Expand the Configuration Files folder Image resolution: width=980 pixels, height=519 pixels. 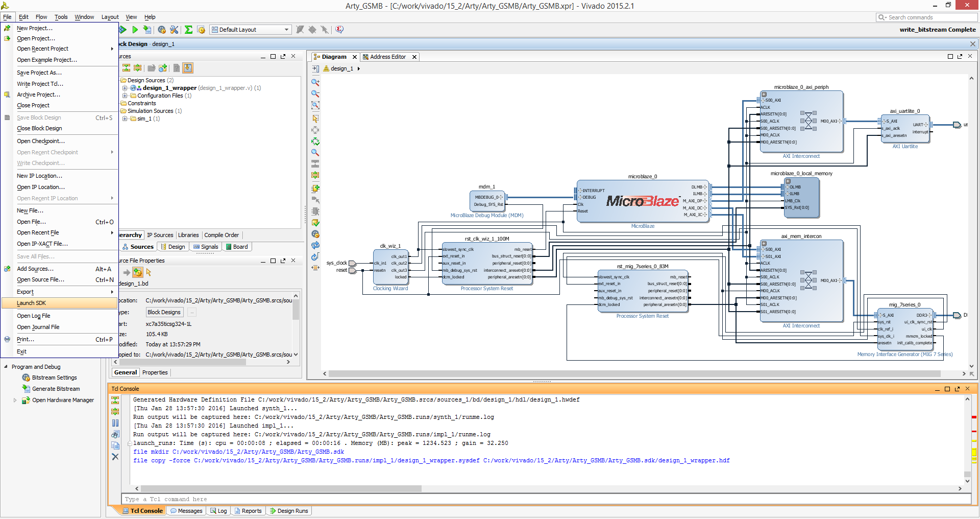(125, 96)
